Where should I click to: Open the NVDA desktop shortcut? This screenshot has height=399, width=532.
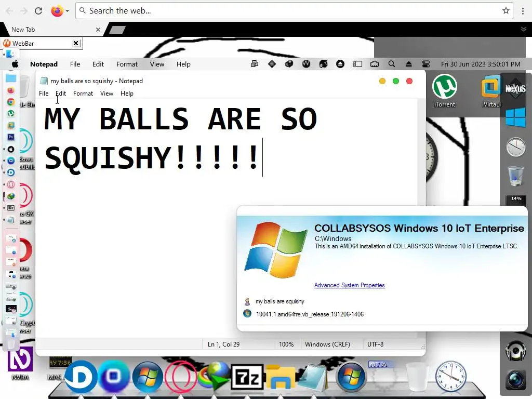point(20,363)
